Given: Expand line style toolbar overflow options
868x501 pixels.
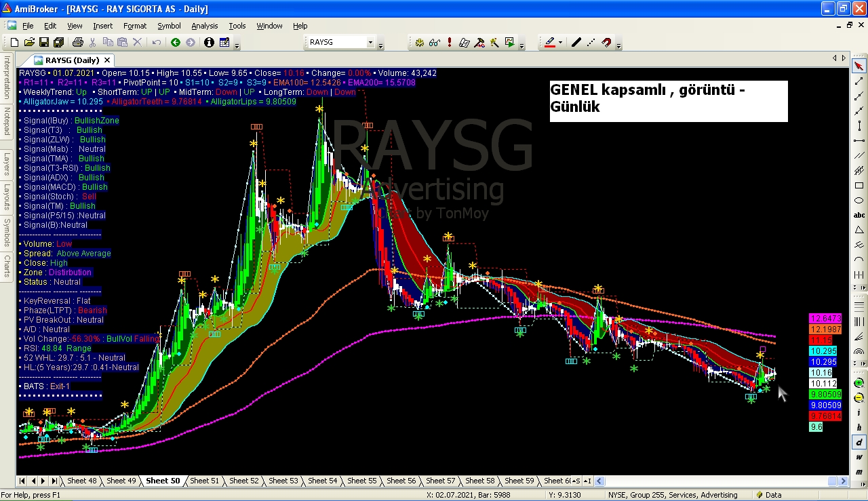Looking at the screenshot, I should click(x=618, y=45).
